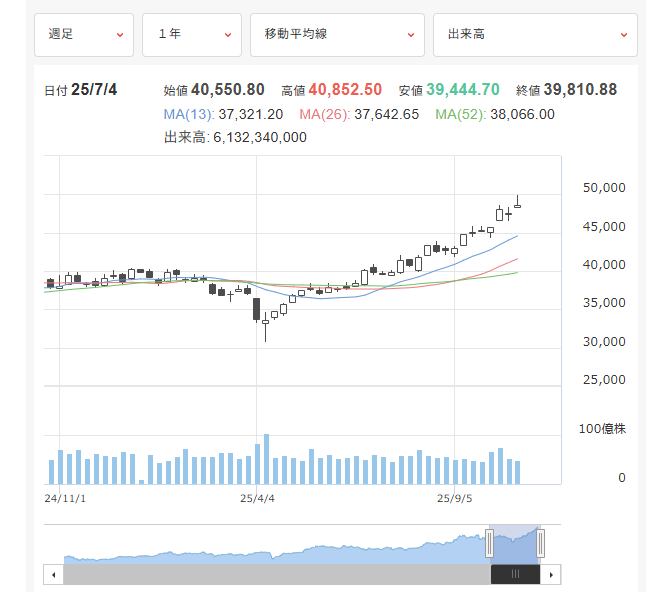
Task: Click the left range handle in navigator
Action: 490,543
